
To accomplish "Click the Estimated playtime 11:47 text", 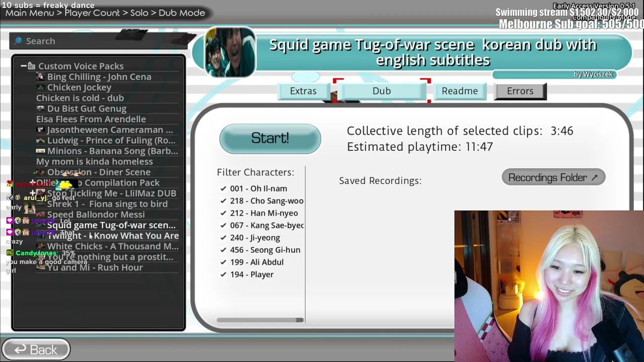I will (x=420, y=147).
